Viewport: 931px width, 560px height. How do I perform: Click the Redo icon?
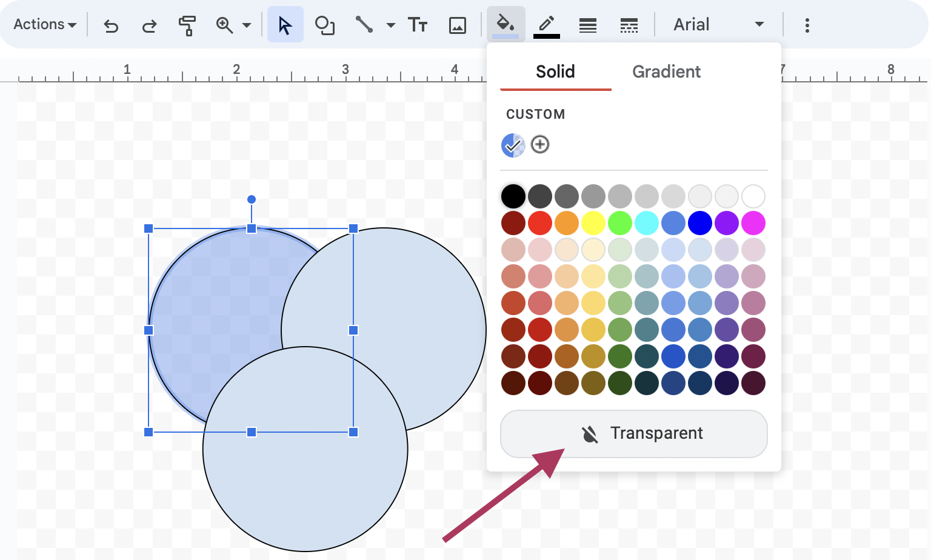[x=149, y=25]
